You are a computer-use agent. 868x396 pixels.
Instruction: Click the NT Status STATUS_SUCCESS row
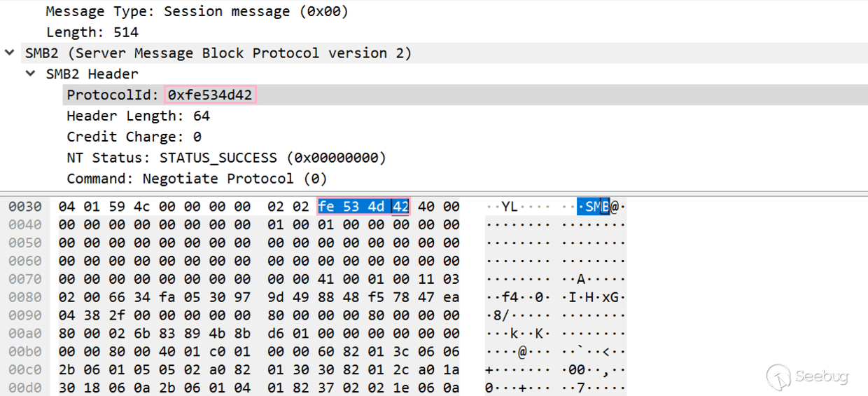226,158
